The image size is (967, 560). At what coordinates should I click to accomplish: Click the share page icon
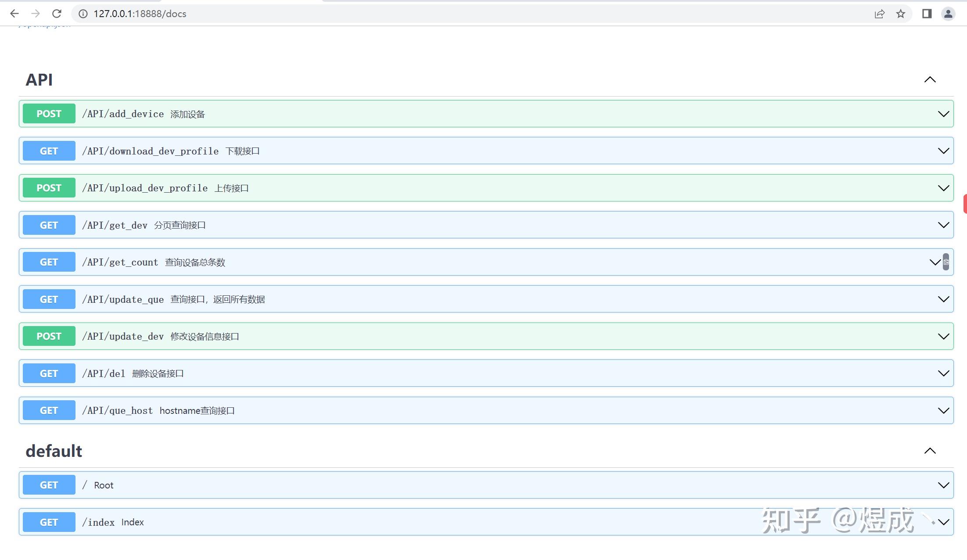[x=879, y=14]
